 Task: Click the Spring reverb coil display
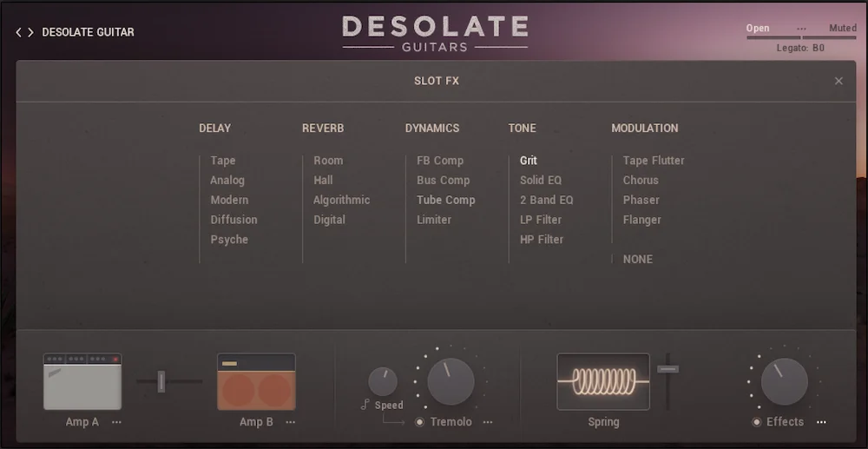(x=603, y=381)
